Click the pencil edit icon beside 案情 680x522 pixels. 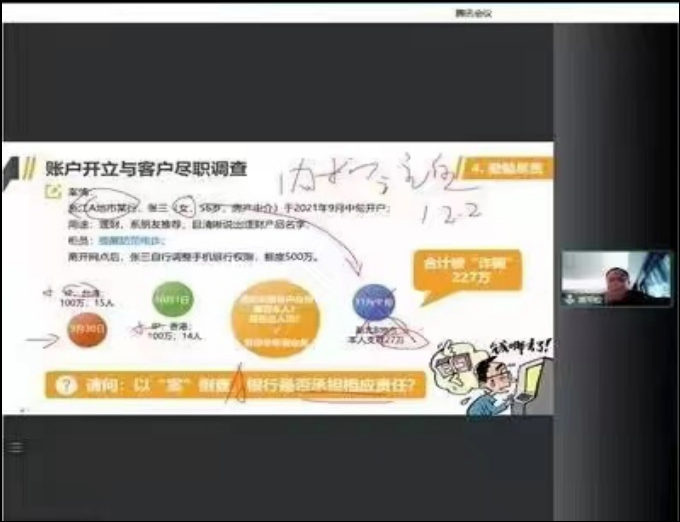point(51,192)
